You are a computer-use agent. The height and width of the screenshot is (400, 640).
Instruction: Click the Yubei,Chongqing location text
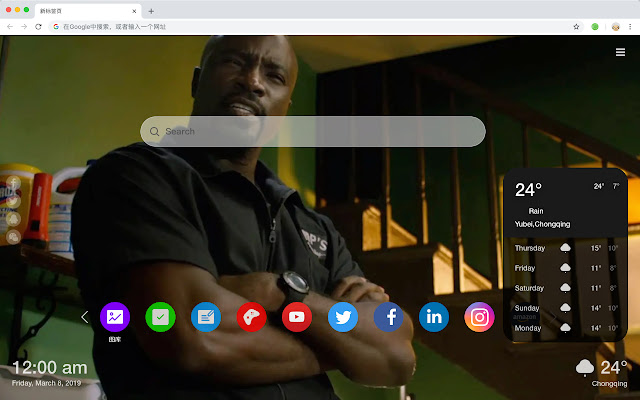542,224
